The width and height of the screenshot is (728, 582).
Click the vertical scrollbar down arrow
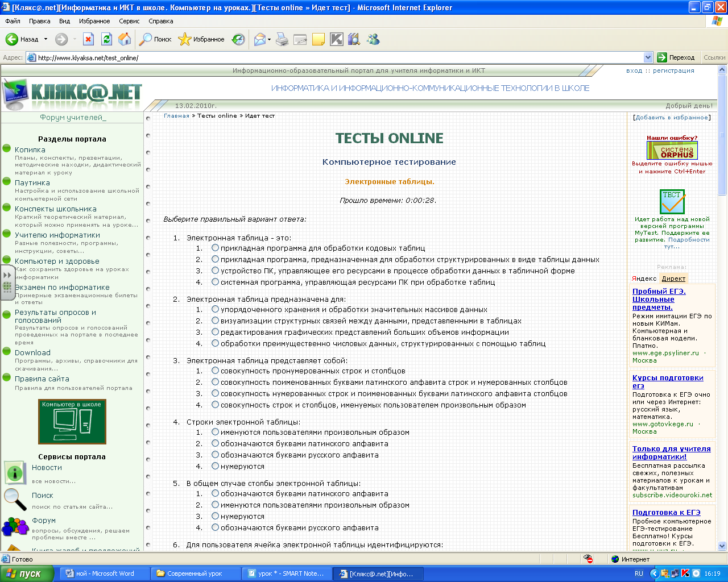pyautogui.click(x=722, y=546)
